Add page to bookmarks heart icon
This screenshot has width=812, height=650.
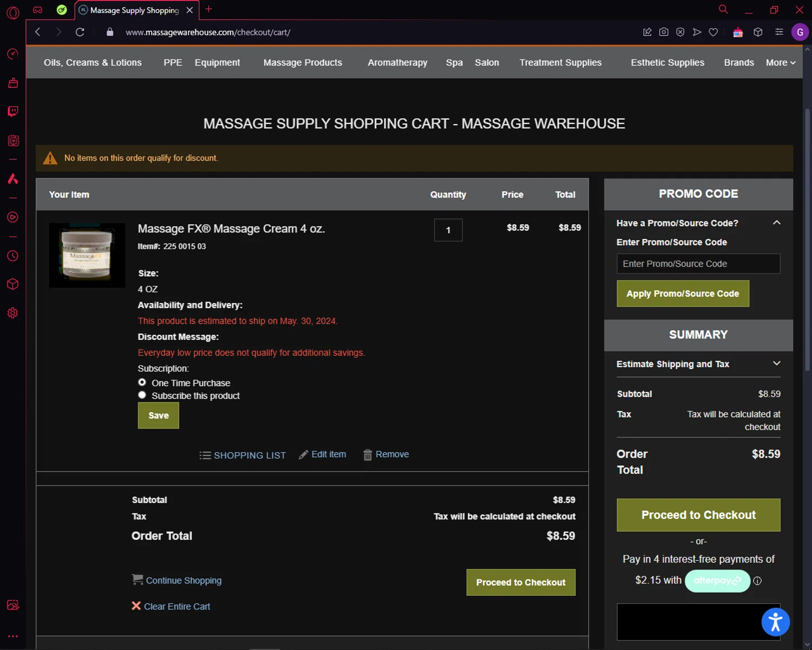point(713,32)
